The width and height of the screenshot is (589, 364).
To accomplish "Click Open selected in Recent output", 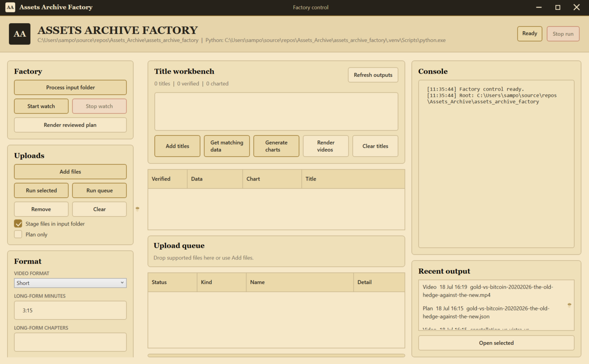I will [x=496, y=343].
